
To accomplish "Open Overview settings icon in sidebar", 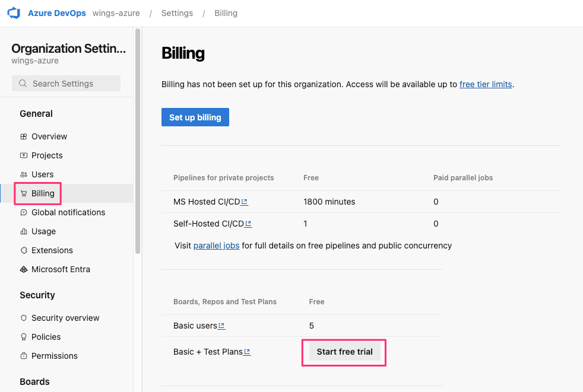I will 24,136.
